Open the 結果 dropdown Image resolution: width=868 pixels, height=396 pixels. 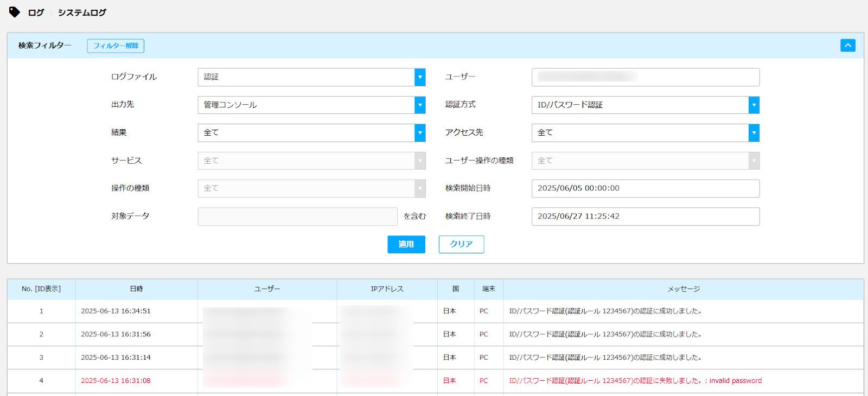point(311,132)
